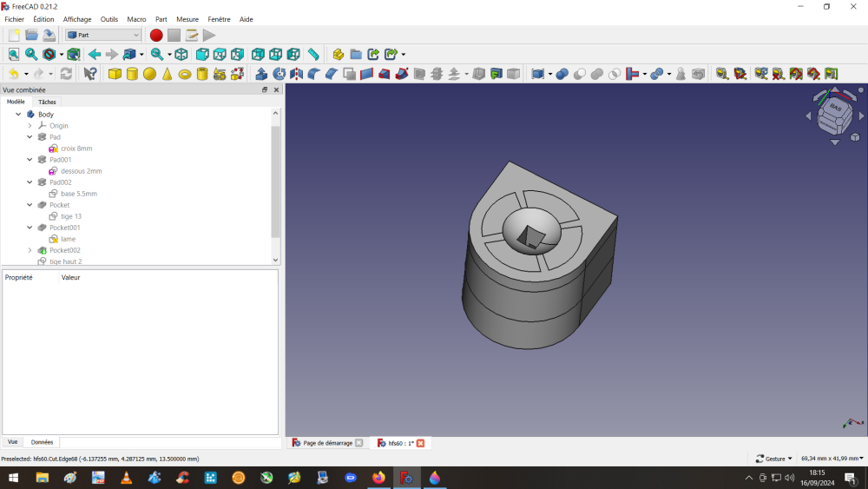Open File Explorer from the taskbar

tap(42, 478)
